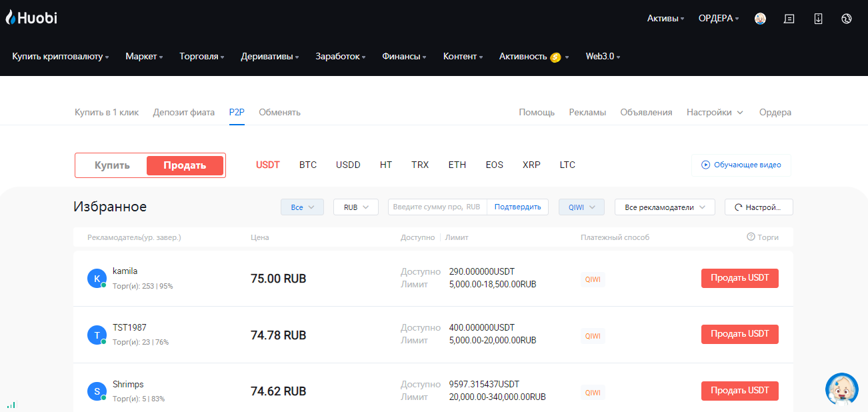Click the signal strength icon

11,405
